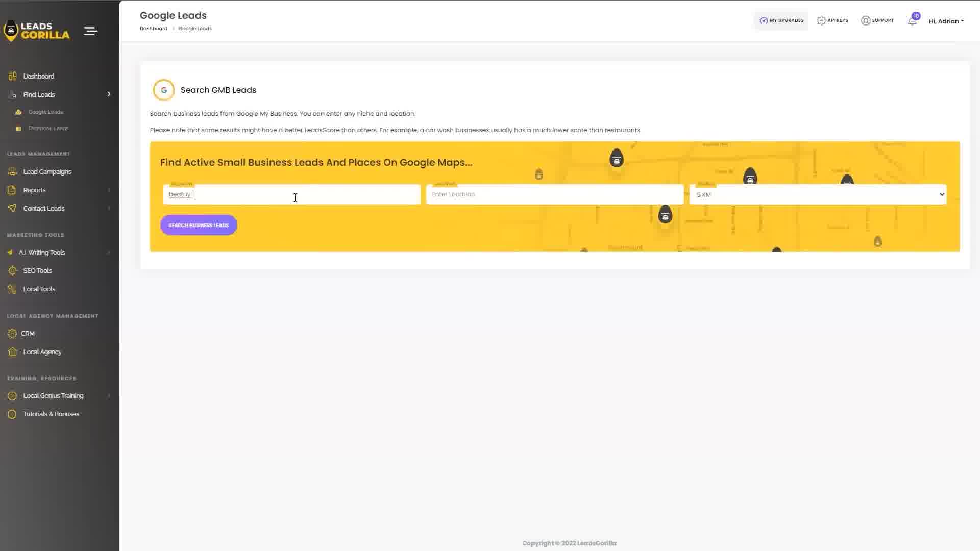The height and width of the screenshot is (551, 980).
Task: Open the SEO Tools sidebar item
Action: point(37,270)
